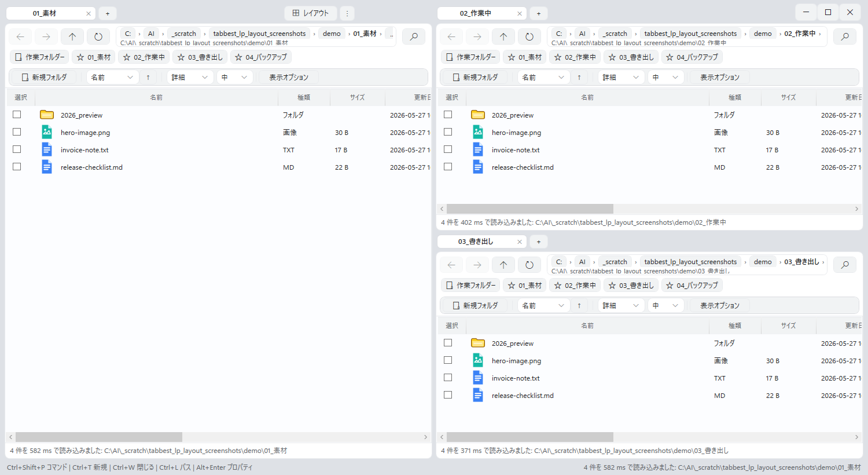Go back in the 03_書き出し pane
Image resolution: width=868 pixels, height=475 pixels.
451,265
